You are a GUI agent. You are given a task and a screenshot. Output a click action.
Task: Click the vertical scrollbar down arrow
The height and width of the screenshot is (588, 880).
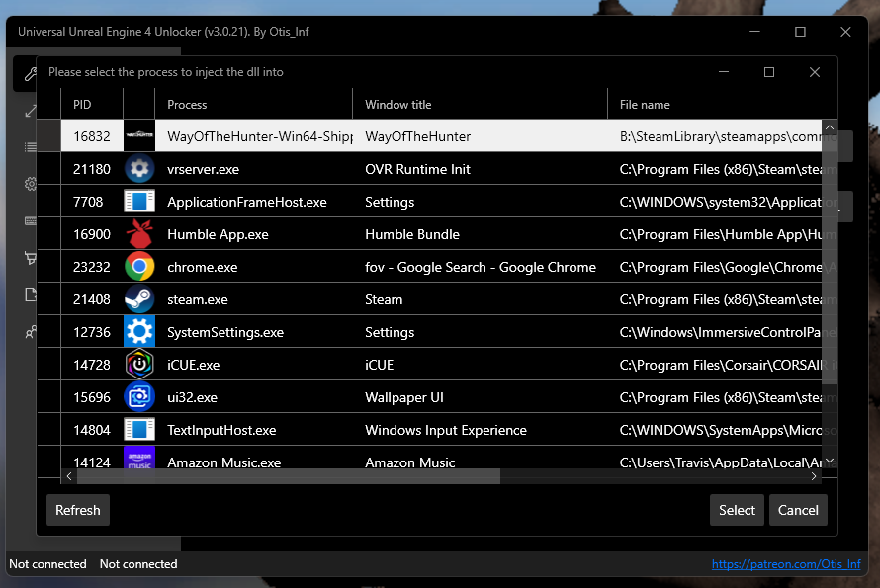click(830, 461)
